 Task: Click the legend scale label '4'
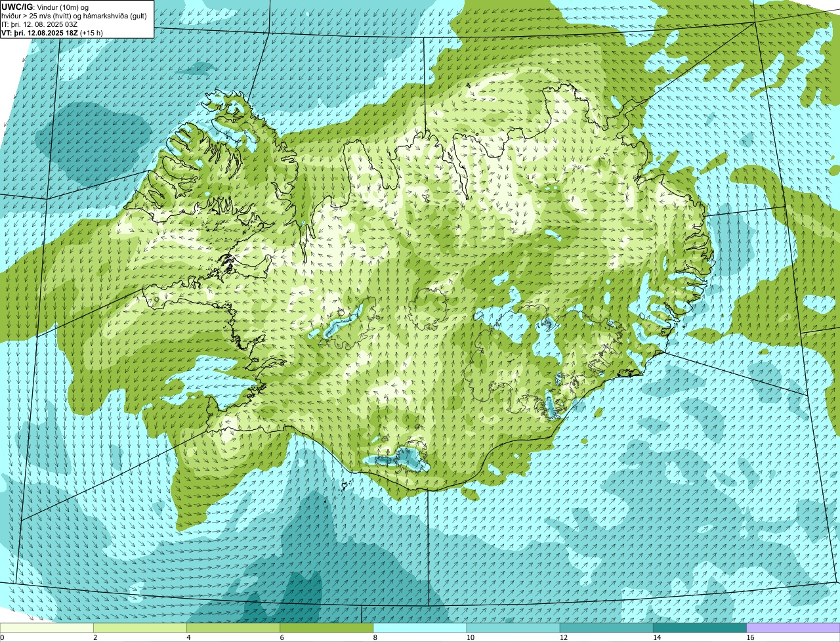[188, 637]
